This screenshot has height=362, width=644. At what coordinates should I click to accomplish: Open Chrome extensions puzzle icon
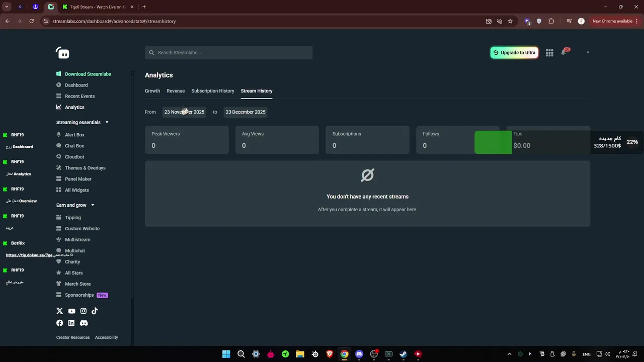(x=551, y=21)
